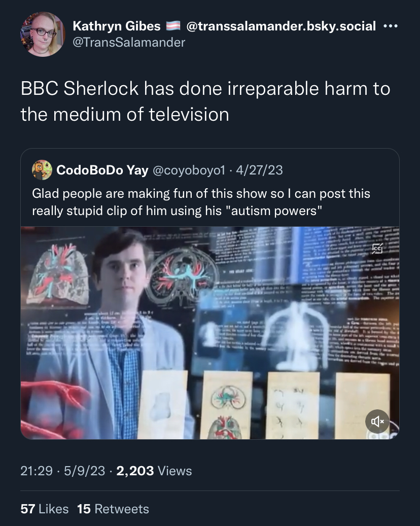Image resolution: width=420 pixels, height=526 pixels.
Task: Open the three-dot more options menu
Action: tap(391, 26)
